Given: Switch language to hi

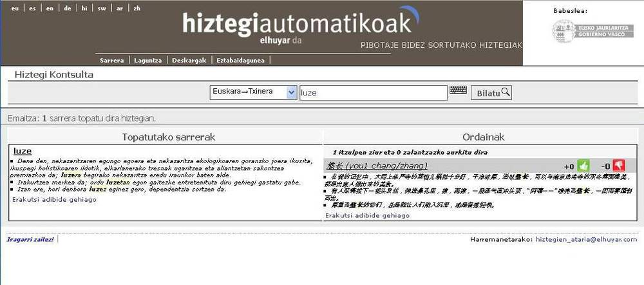Looking at the screenshot, I should click(84, 8).
